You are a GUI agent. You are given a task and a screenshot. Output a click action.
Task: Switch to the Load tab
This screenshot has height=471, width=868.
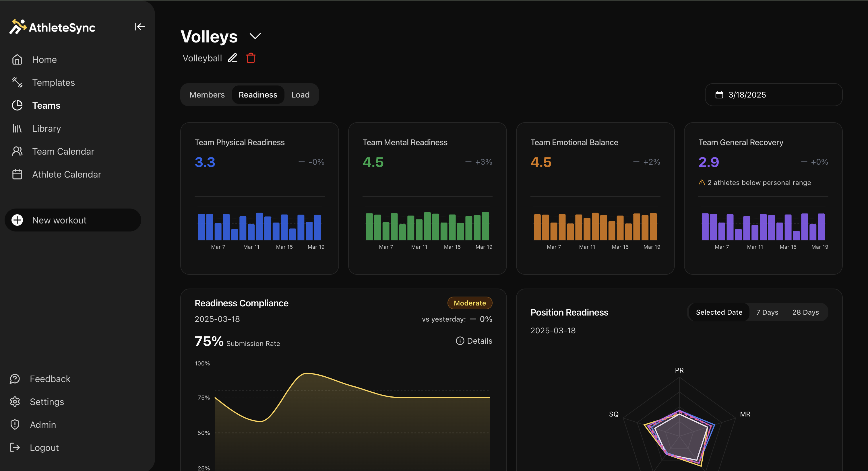click(x=300, y=95)
